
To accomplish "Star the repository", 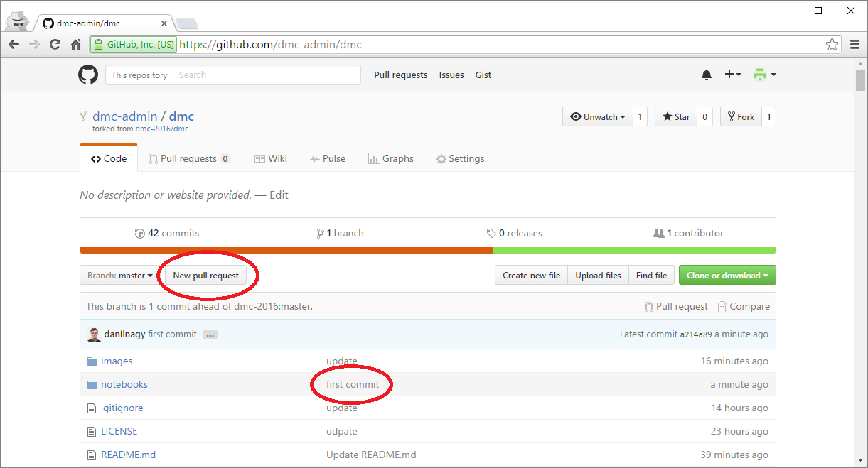I will [x=676, y=116].
